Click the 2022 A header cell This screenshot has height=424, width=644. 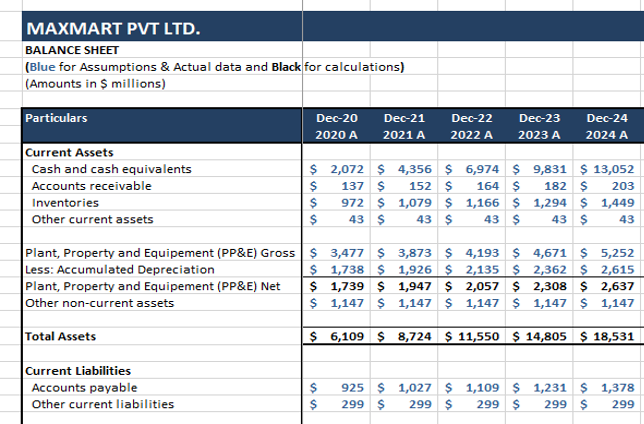point(472,135)
